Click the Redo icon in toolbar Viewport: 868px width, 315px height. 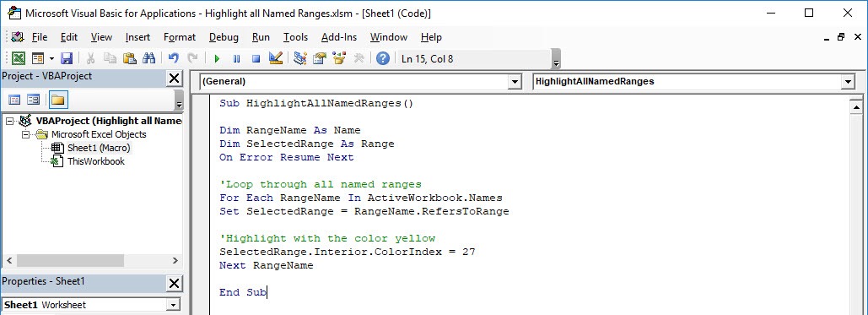[192, 58]
